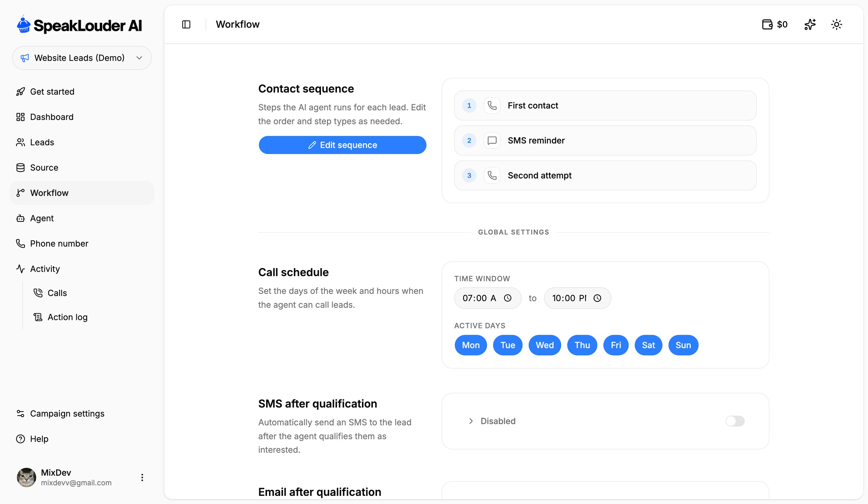The width and height of the screenshot is (868, 504).
Task: Open the wallet balance $0
Action: [775, 24]
